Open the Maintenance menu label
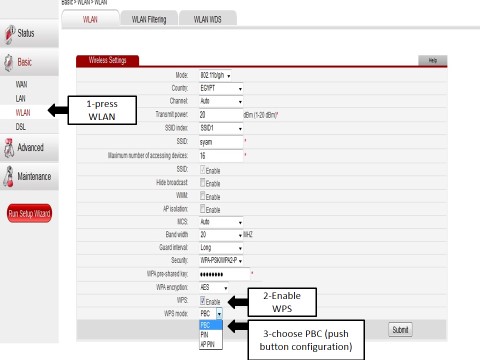The height and width of the screenshot is (360, 480). 34,176
